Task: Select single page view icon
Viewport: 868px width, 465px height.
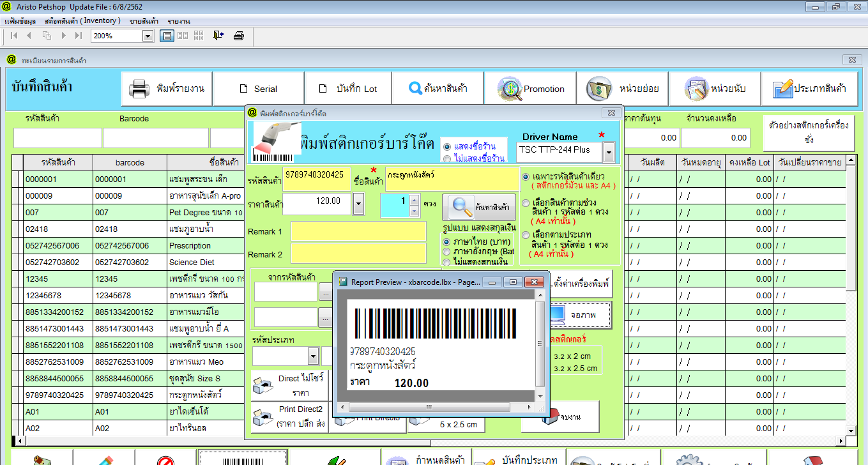Action: pos(167,36)
